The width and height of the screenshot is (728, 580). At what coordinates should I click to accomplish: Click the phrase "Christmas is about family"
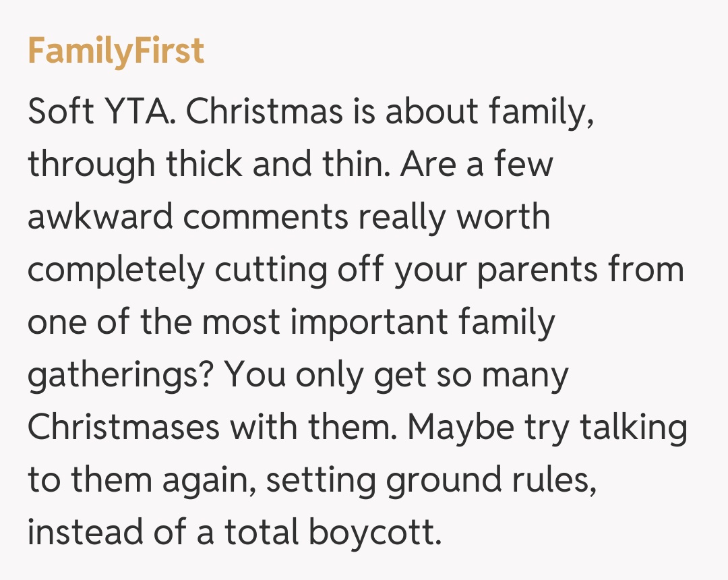pyautogui.click(x=389, y=111)
